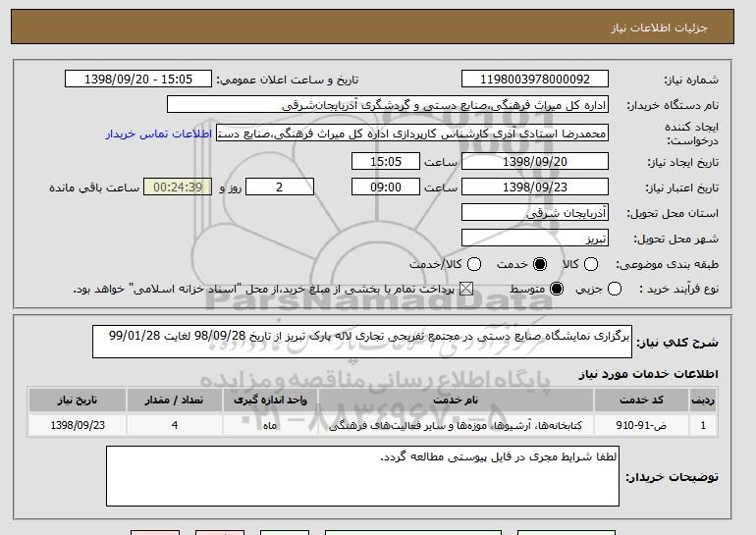Choose the متوسط purchase type radio
Screen dimensions: 756x535
pos(557,289)
